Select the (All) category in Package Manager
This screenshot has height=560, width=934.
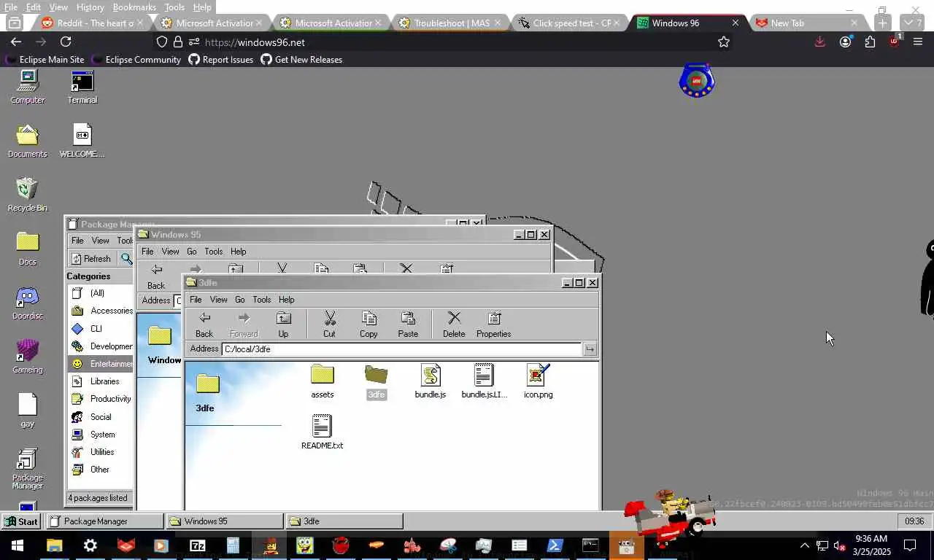[x=101, y=293]
